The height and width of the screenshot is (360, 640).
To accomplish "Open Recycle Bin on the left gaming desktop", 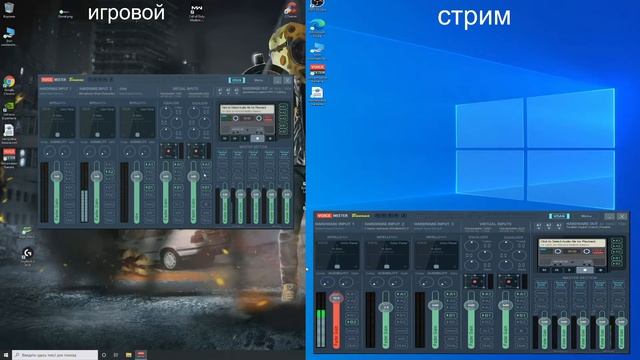I will pos(9,9).
